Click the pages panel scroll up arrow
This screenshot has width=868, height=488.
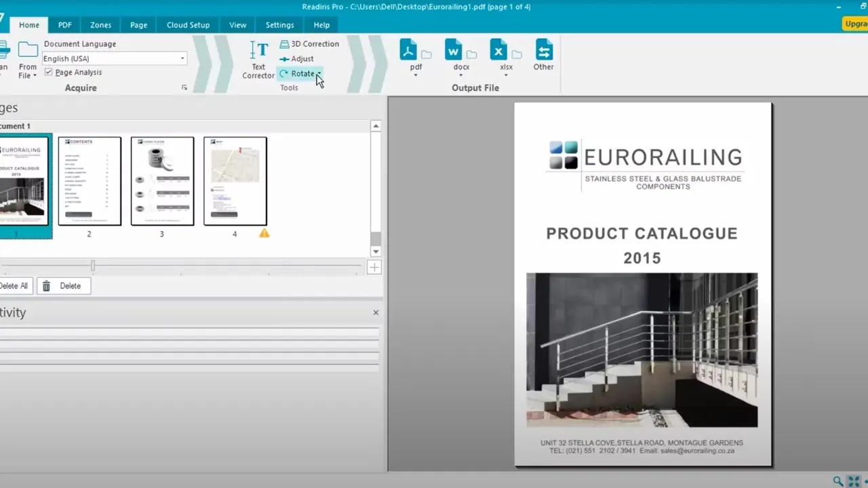click(x=376, y=126)
